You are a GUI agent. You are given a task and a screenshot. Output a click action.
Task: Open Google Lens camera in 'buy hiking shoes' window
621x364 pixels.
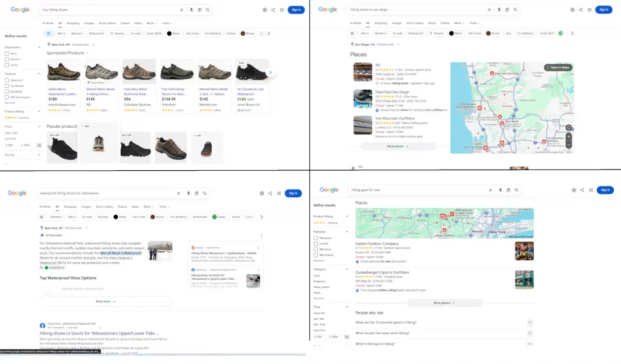(x=199, y=10)
